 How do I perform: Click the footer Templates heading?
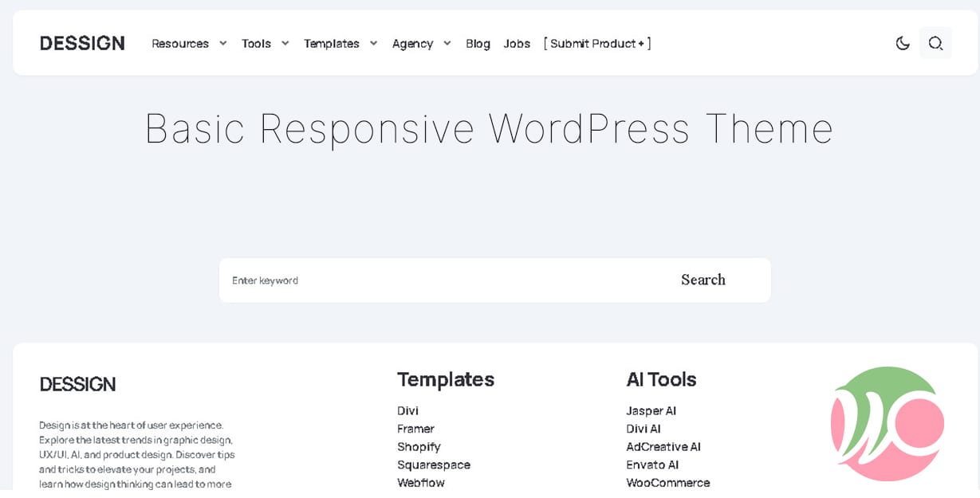446,379
